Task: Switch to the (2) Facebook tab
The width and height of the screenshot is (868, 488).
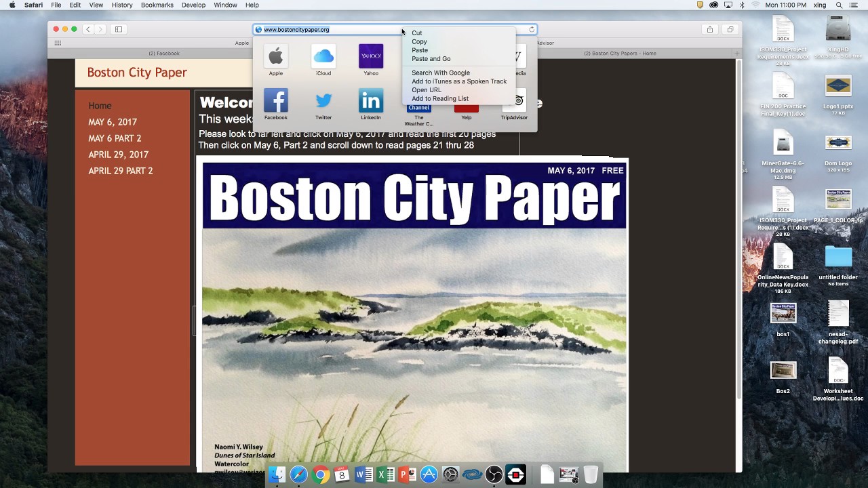Action: click(164, 53)
